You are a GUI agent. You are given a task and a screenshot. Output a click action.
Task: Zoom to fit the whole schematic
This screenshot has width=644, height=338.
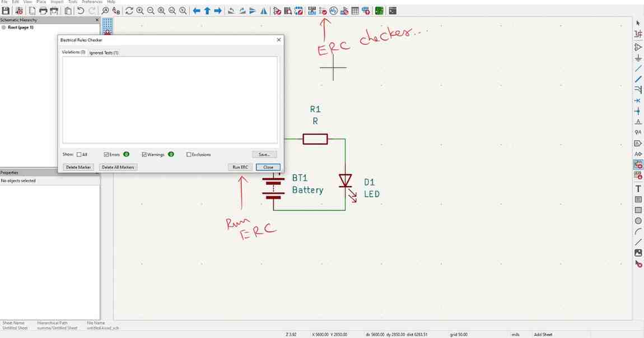pyautogui.click(x=161, y=11)
